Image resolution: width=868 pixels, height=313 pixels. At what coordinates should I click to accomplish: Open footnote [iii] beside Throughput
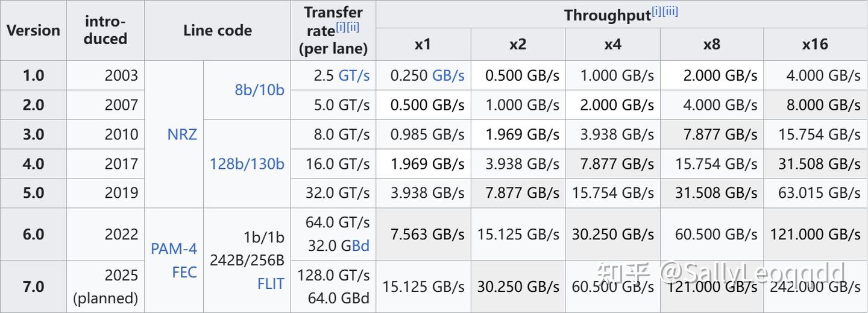point(670,11)
